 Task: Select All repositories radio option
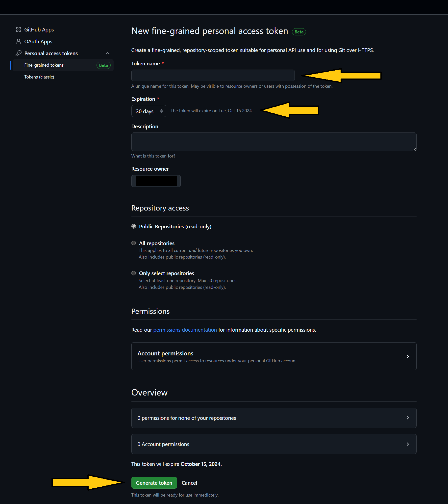[x=134, y=243]
